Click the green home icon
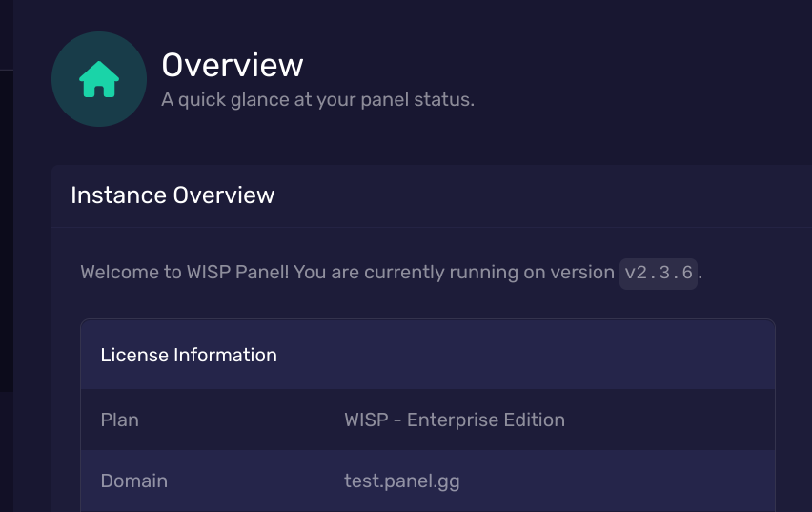The width and height of the screenshot is (812, 512). point(99,79)
